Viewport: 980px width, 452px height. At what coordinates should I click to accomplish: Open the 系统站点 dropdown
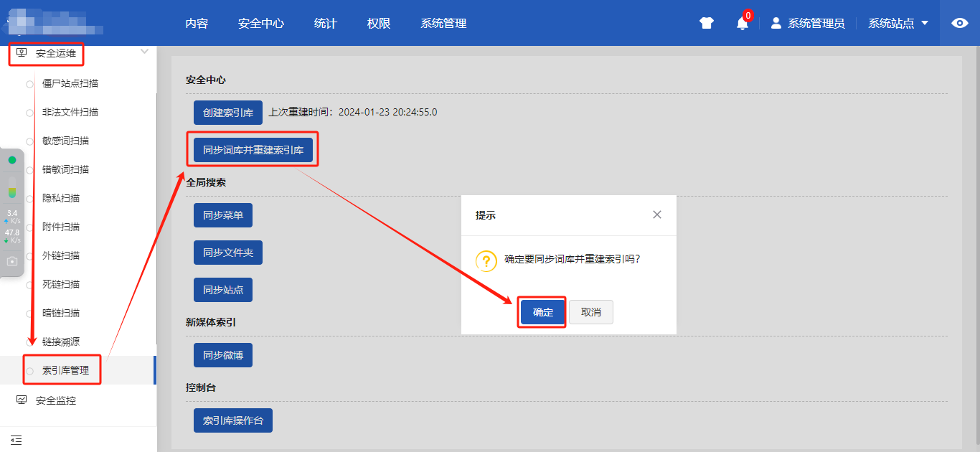[898, 23]
